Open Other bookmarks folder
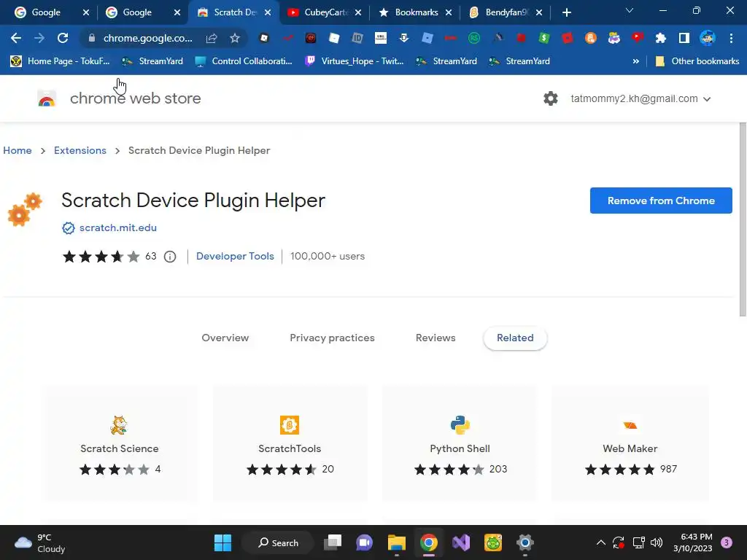This screenshot has height=560, width=747. [697, 61]
